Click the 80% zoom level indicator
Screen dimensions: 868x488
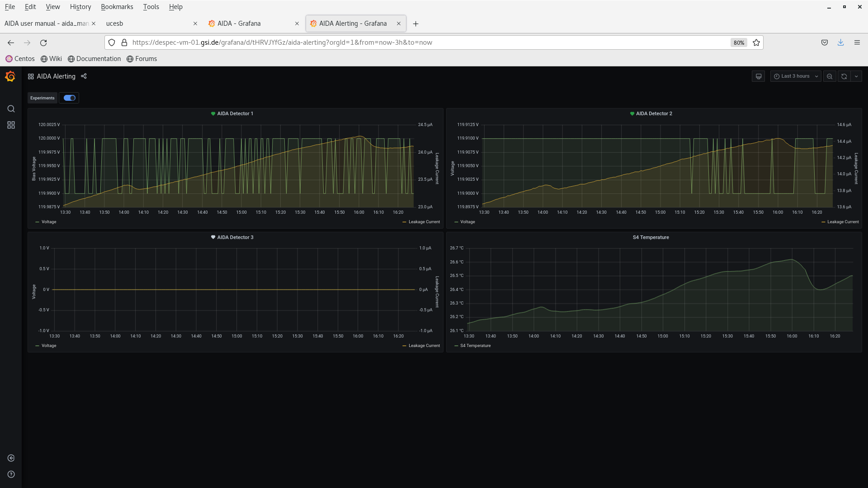click(x=739, y=42)
